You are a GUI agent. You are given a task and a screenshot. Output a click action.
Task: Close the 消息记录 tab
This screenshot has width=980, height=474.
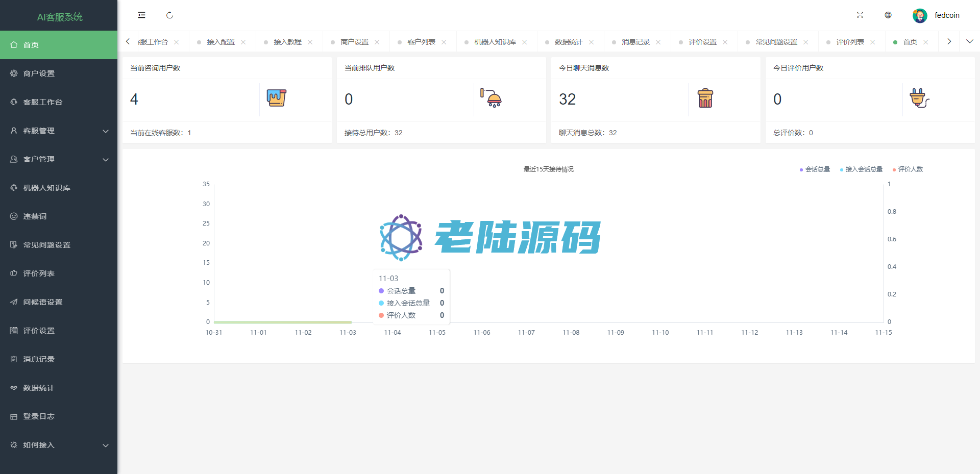pyautogui.click(x=658, y=42)
